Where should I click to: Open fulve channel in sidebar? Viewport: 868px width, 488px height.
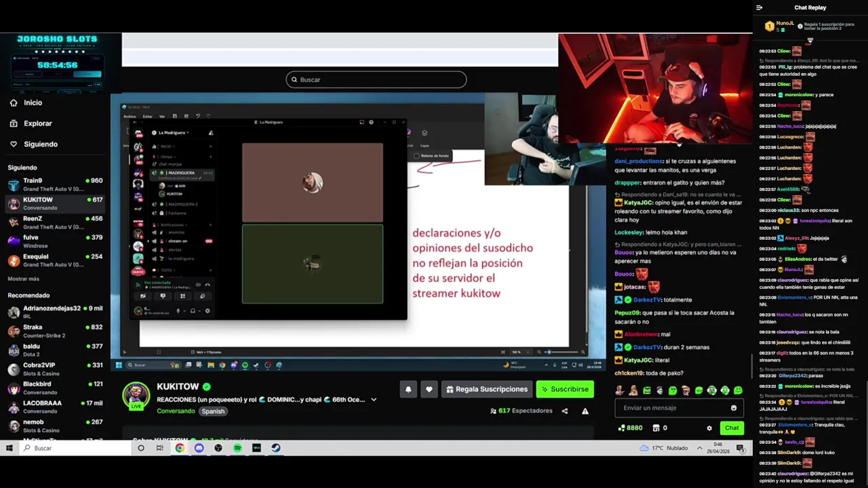click(54, 241)
